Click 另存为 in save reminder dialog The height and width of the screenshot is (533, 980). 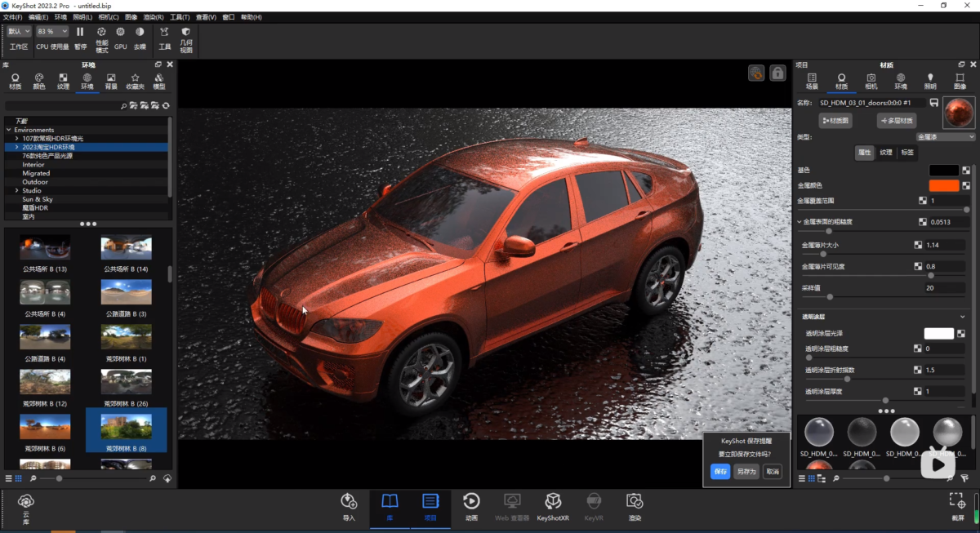(x=746, y=472)
